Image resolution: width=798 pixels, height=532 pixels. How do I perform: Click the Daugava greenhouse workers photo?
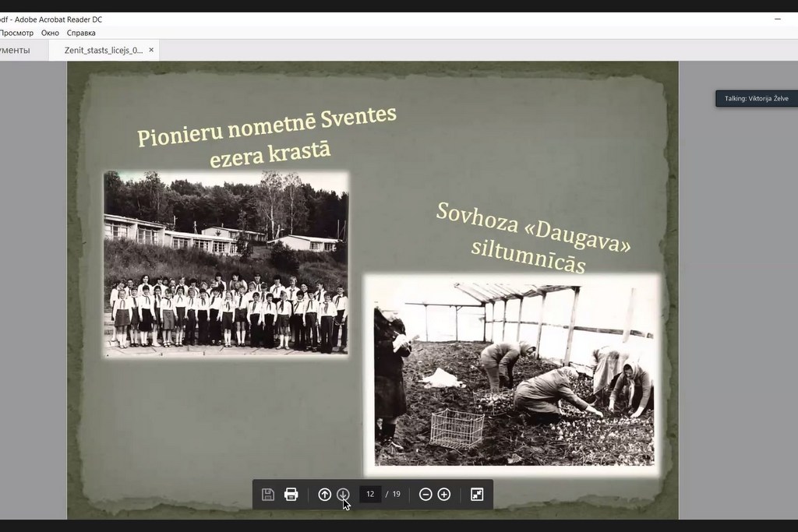[x=513, y=369]
